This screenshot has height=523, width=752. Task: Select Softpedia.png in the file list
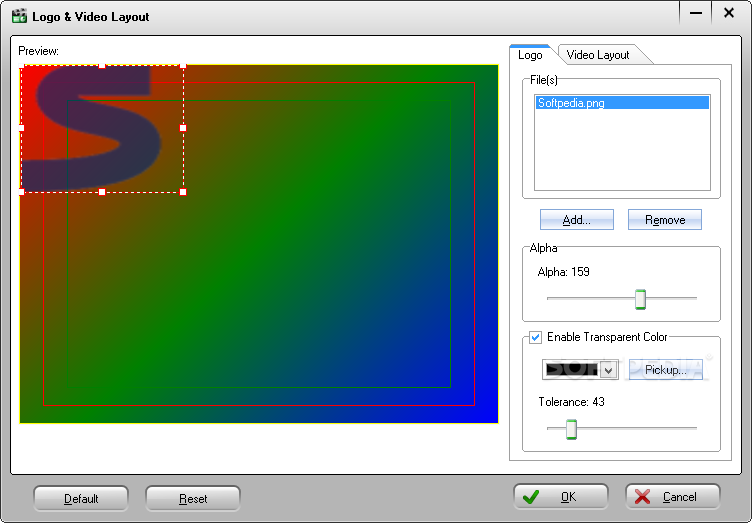[622, 103]
